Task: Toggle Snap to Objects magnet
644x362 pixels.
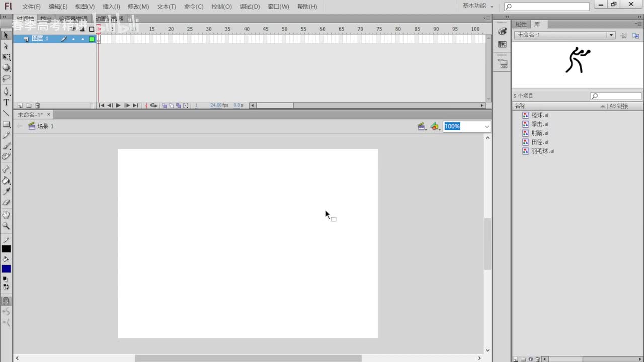Action: pyautogui.click(x=6, y=301)
